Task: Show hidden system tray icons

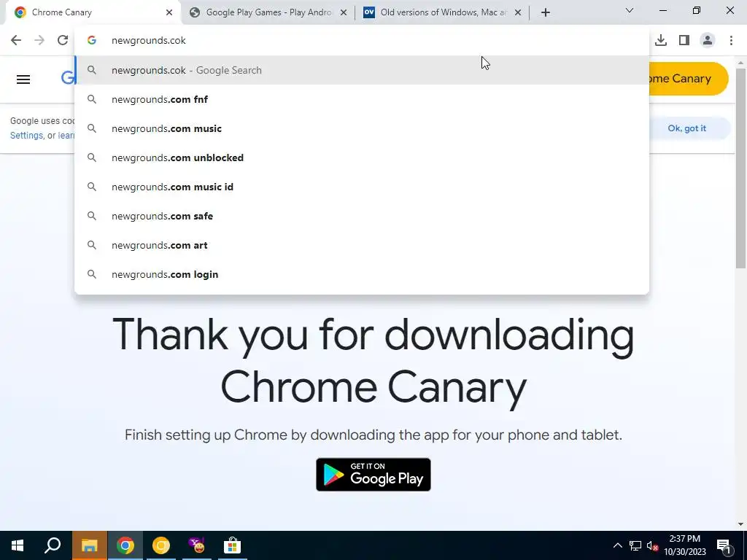Action: click(617, 545)
